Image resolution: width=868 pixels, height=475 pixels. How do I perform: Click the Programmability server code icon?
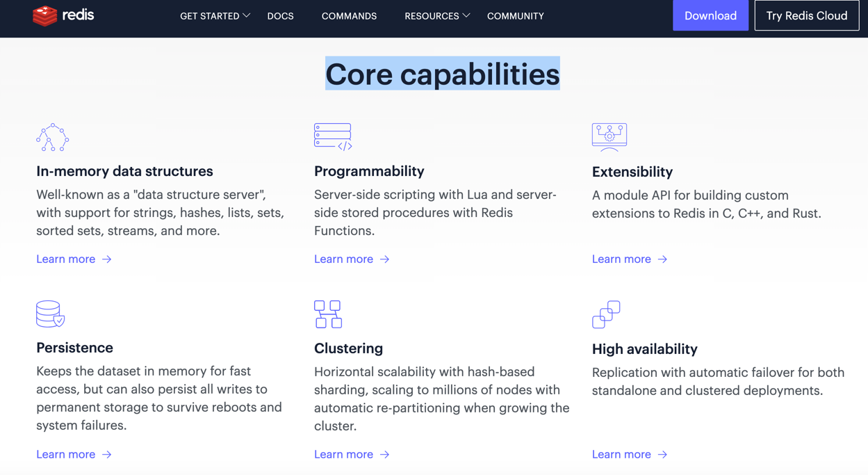(x=333, y=137)
